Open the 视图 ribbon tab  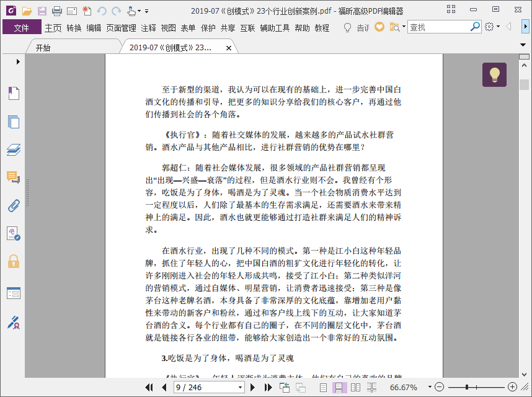tap(168, 28)
